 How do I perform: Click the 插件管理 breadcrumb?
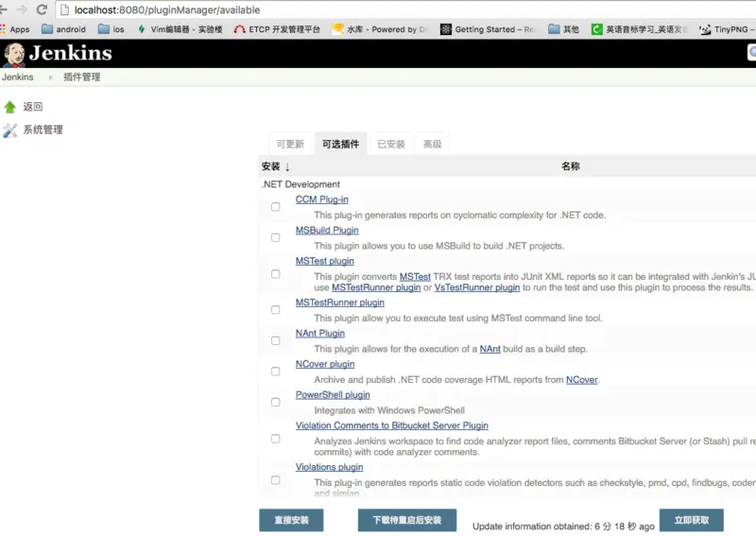coord(82,78)
